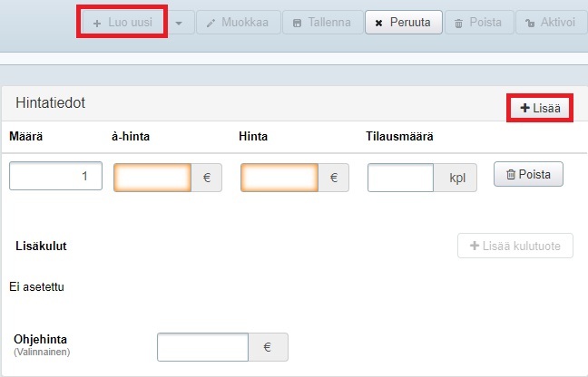The width and height of the screenshot is (588, 377).
Task: Expand the dropdown arrow beside Luo uusi
Action: click(x=182, y=22)
